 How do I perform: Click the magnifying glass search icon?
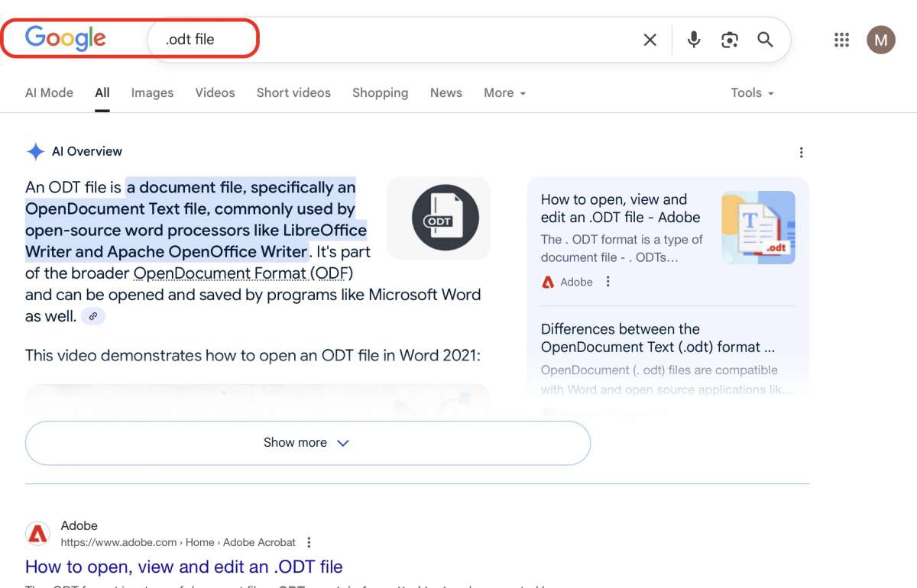point(765,40)
